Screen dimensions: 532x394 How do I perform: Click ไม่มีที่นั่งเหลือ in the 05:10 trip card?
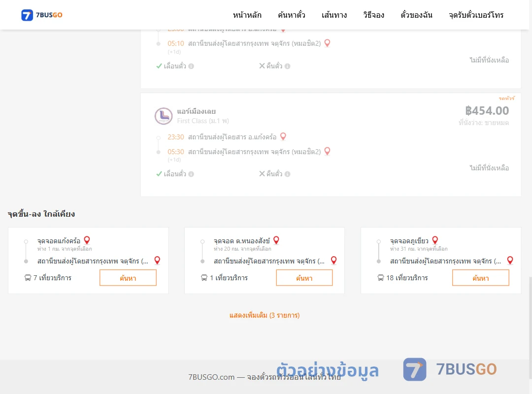[x=489, y=60]
